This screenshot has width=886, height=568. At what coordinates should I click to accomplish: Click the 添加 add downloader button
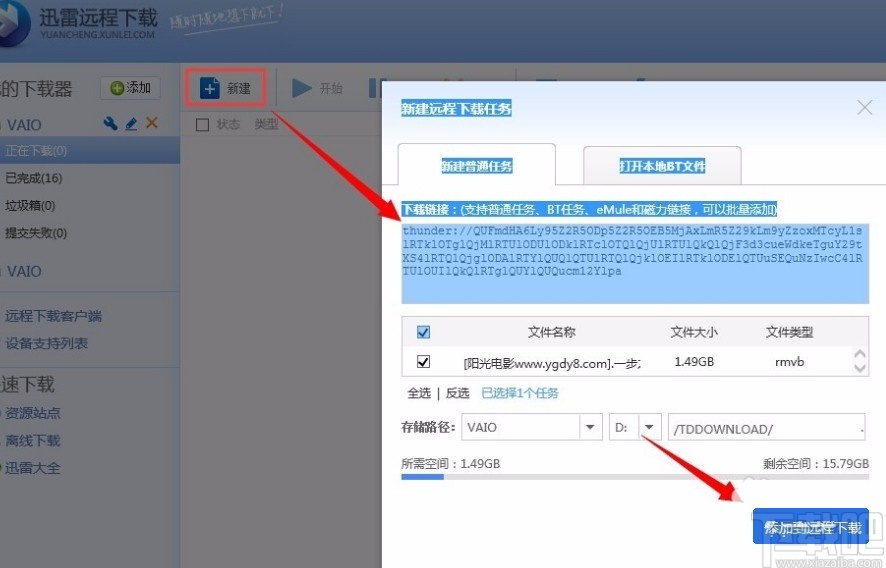(131, 88)
